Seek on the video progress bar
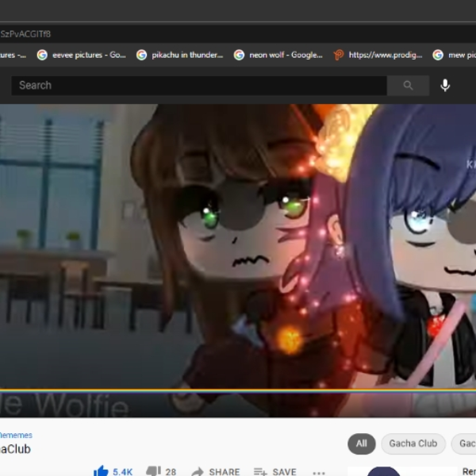Screen dimensions: 476x476 click(238, 390)
